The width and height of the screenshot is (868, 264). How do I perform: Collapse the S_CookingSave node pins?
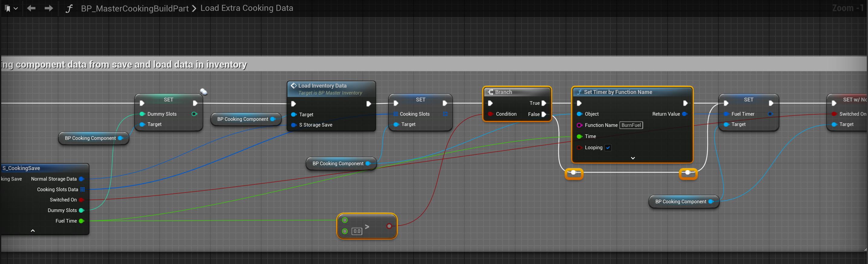coord(33,231)
